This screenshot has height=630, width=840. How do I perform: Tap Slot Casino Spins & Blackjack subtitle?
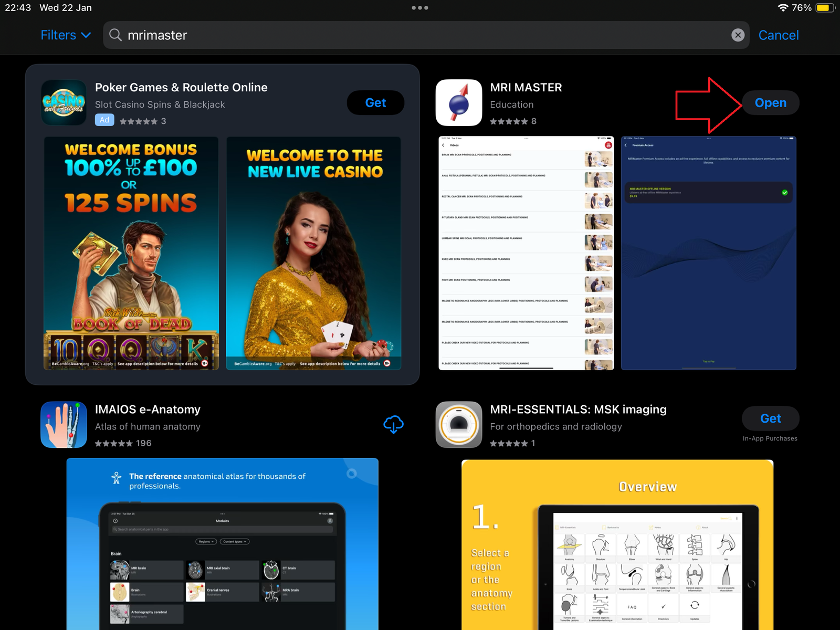160,104
